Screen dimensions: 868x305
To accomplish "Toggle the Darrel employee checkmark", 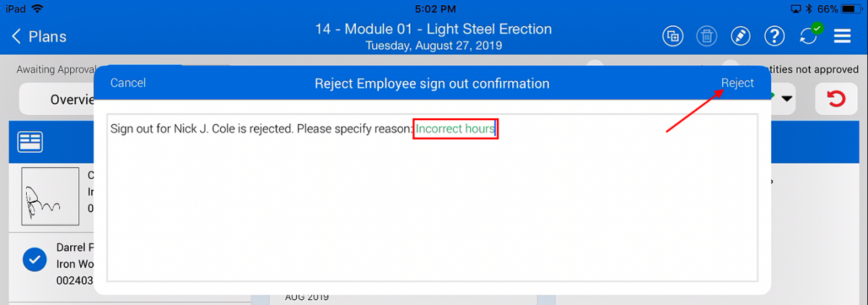I will coord(35,260).
